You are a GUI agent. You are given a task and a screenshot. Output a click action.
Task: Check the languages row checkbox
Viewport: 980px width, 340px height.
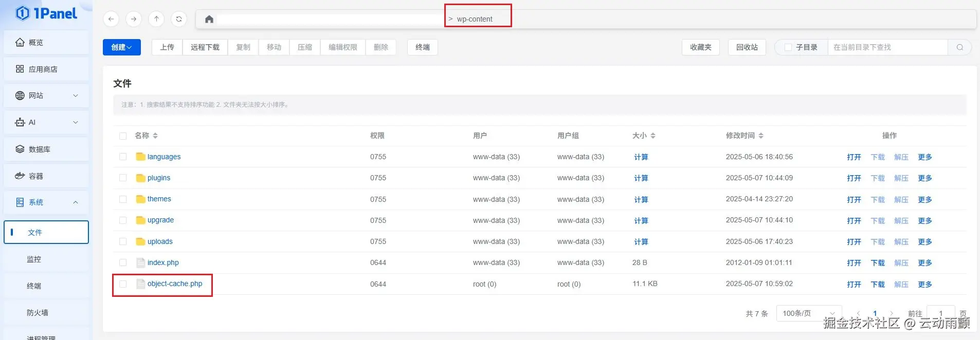[x=123, y=157]
